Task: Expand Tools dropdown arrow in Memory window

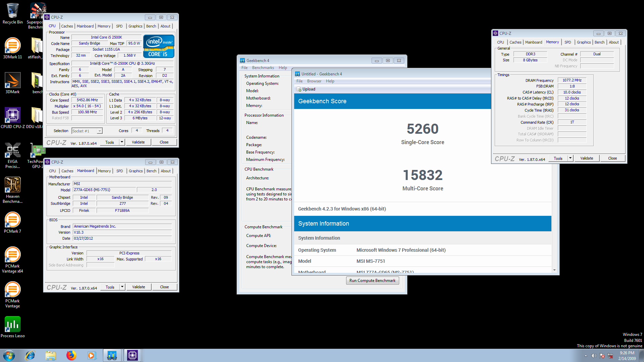Action: tap(570, 158)
